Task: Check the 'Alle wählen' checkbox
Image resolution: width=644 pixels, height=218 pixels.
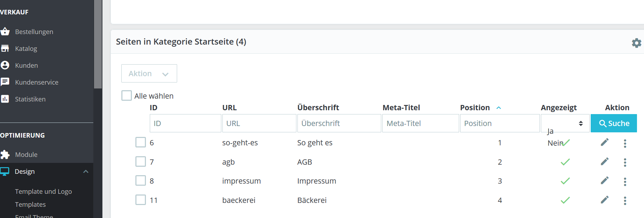Action: 127,95
